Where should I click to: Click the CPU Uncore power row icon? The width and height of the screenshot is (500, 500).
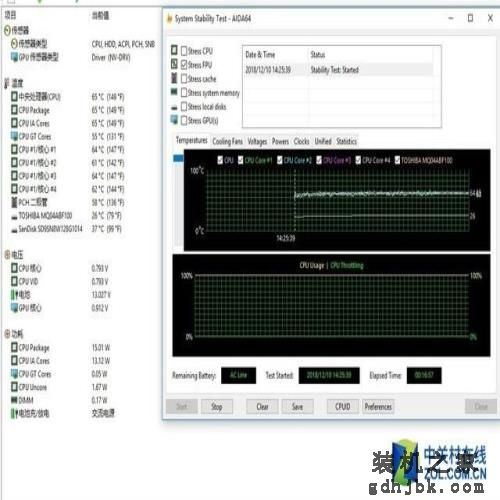pyautogui.click(x=14, y=387)
